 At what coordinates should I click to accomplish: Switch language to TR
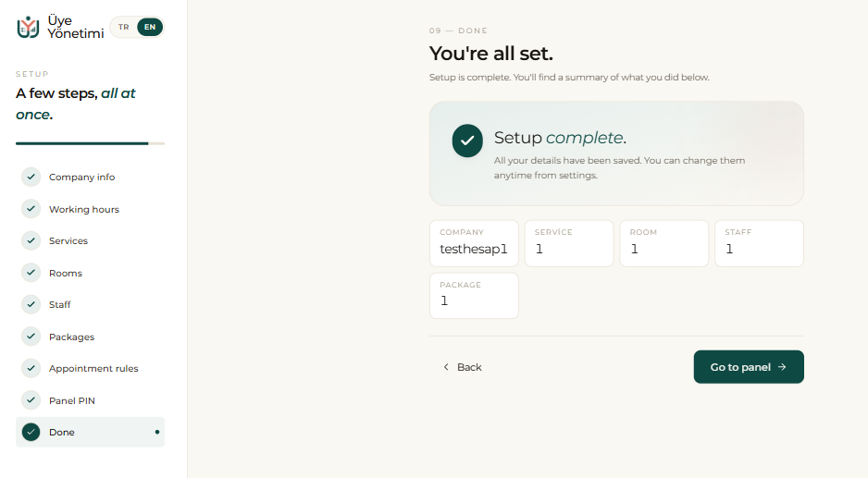[123, 27]
